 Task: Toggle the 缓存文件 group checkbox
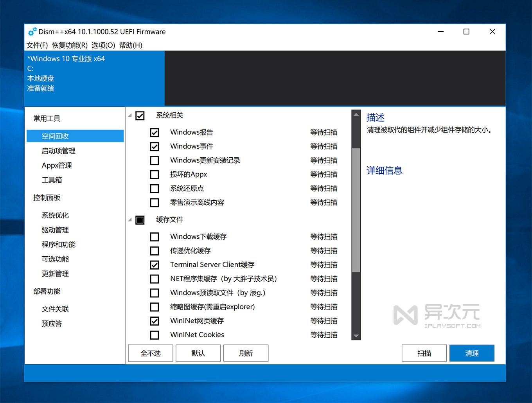click(x=140, y=220)
